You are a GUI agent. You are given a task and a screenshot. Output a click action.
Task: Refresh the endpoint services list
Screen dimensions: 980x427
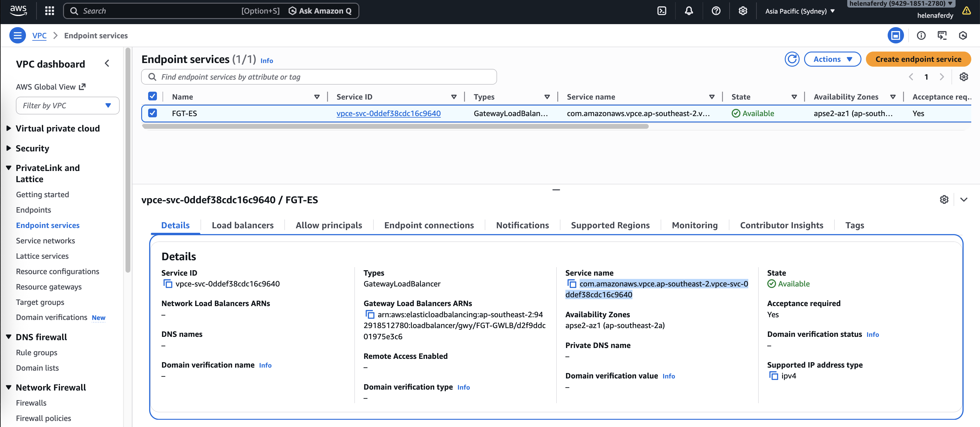(792, 59)
